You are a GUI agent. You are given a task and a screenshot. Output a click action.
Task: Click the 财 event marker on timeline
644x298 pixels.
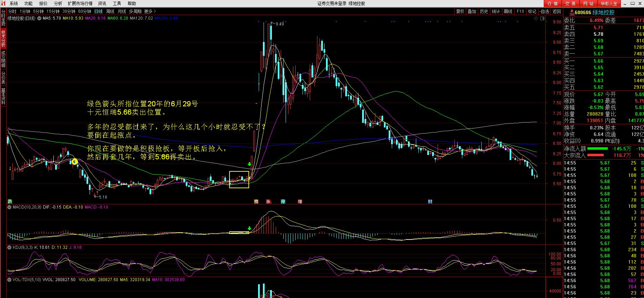(x=430, y=202)
